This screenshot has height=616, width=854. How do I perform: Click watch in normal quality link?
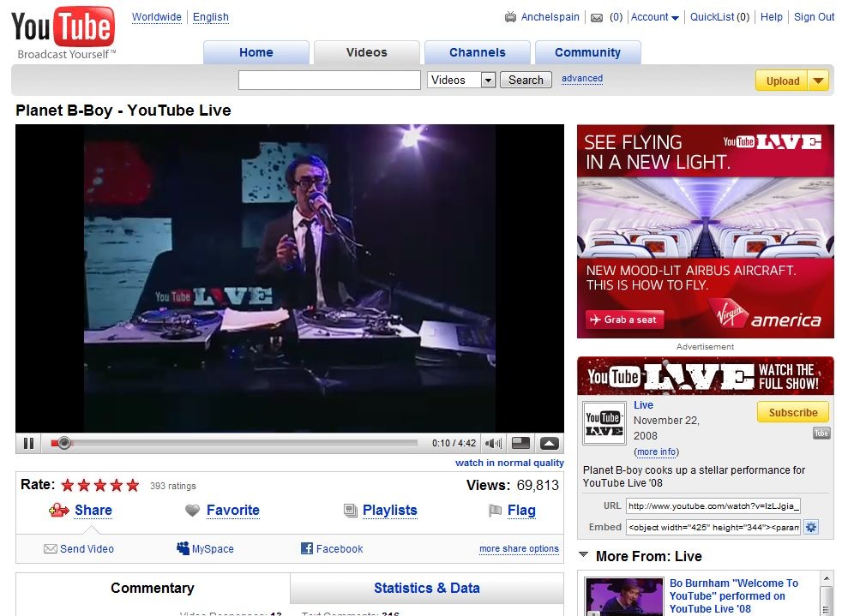509,463
